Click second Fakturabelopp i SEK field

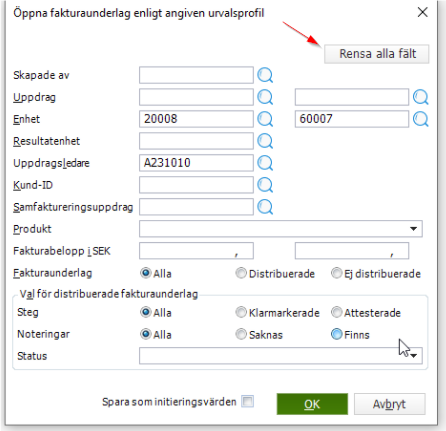(x=352, y=251)
